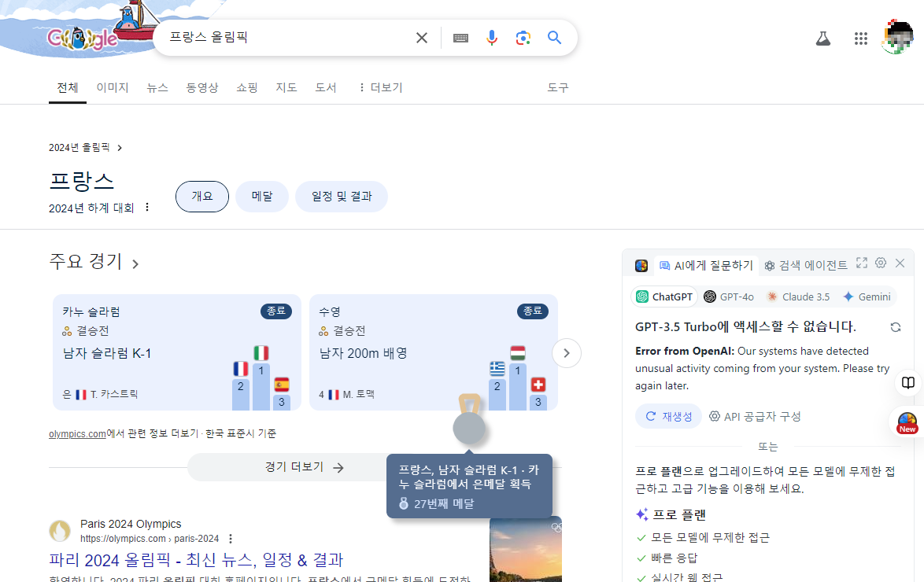Select the Gemini model tab
Viewport: 924px width, 582px height.
pyautogui.click(x=867, y=297)
